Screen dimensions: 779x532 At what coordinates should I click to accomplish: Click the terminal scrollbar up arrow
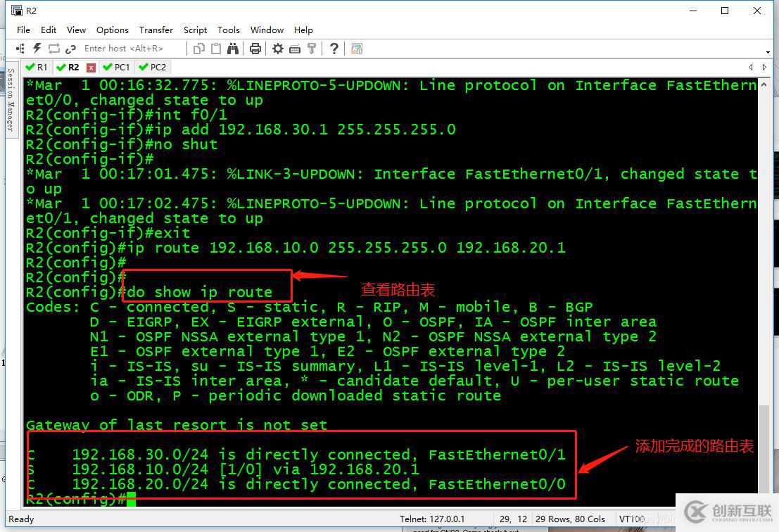click(x=764, y=84)
